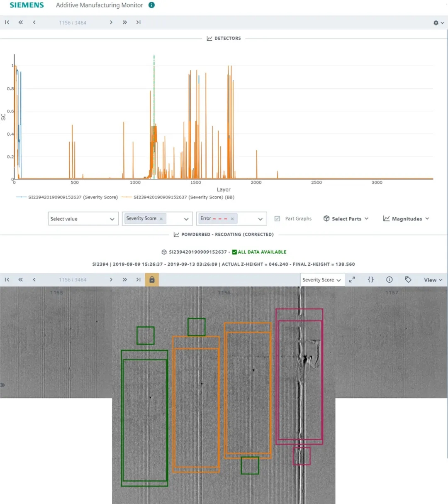This screenshot has height=504, width=448.
Task: Toggle blue Severity Score legend entry
Action: click(67, 197)
